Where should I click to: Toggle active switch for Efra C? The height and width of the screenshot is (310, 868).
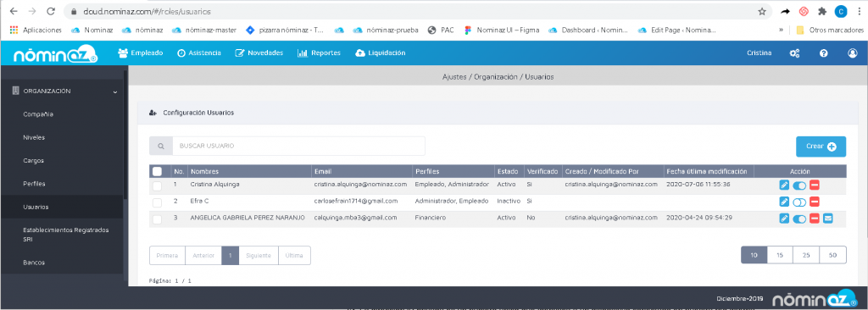pyautogui.click(x=798, y=202)
